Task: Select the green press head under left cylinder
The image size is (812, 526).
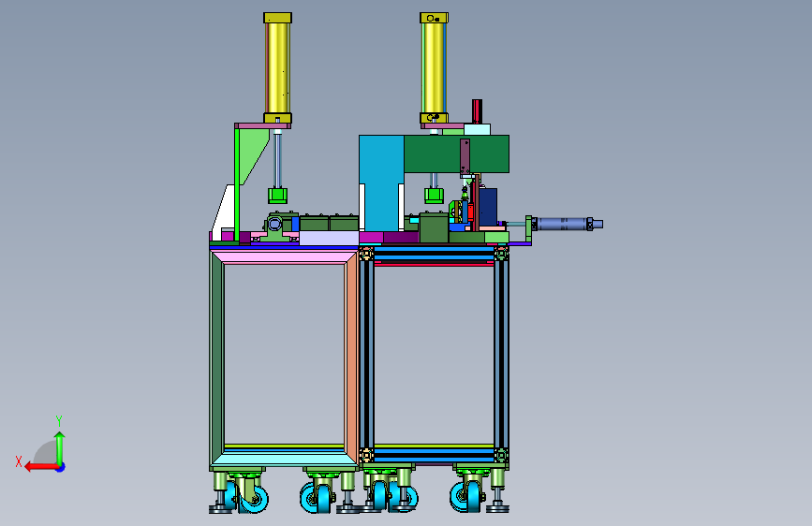Action: pos(277,196)
